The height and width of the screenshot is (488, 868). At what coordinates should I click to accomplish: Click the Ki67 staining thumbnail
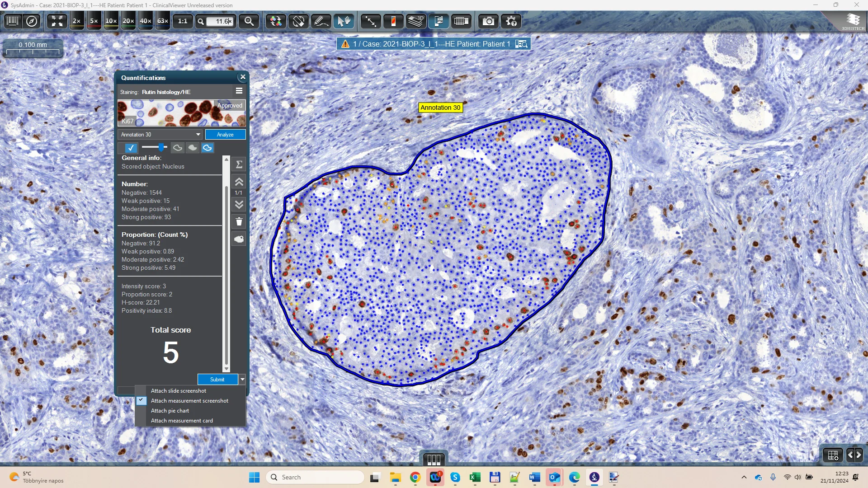click(x=182, y=113)
